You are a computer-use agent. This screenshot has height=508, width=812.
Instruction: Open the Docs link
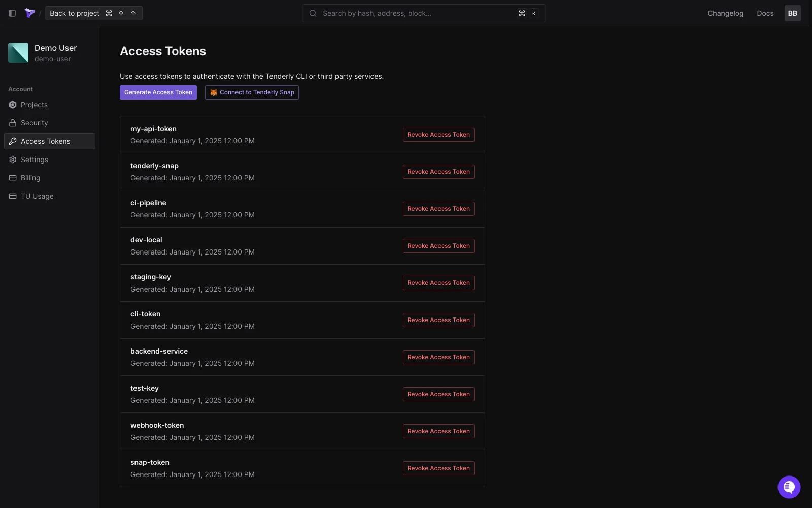pyautogui.click(x=765, y=13)
